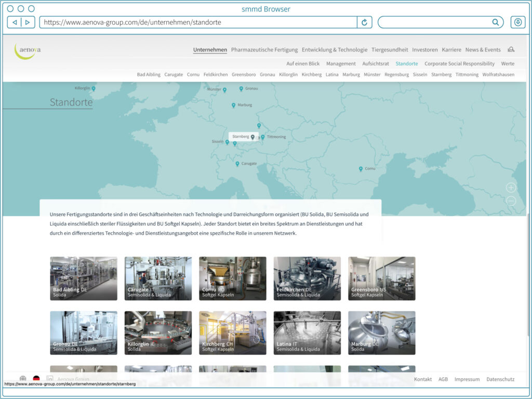Go back with the browser back arrow

pos(15,22)
